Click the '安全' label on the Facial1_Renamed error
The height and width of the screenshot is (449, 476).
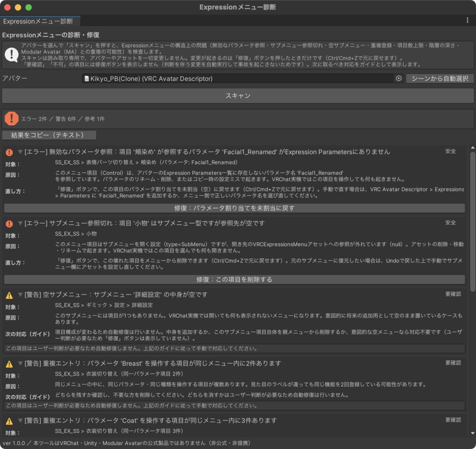[450, 151]
